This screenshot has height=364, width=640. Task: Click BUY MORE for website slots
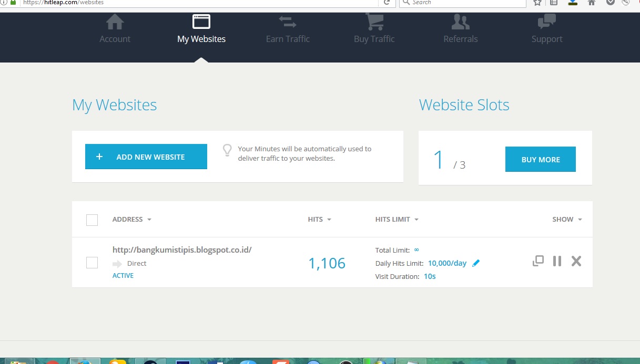click(540, 159)
